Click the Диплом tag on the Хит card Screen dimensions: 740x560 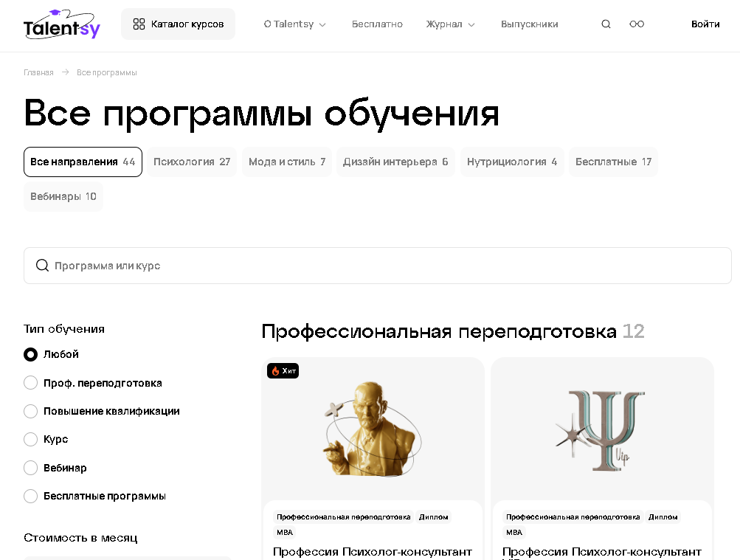[x=433, y=517]
